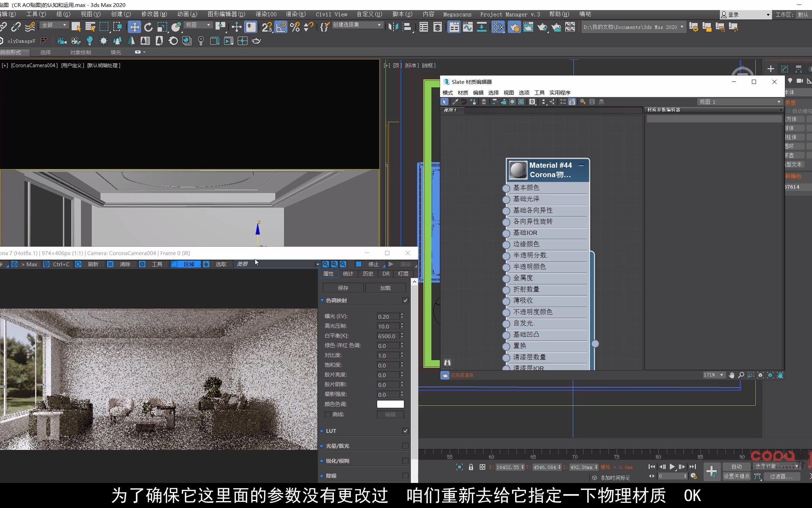Click the Corona camera icon
Viewport: 812px width, 508px height.
(x=62, y=41)
